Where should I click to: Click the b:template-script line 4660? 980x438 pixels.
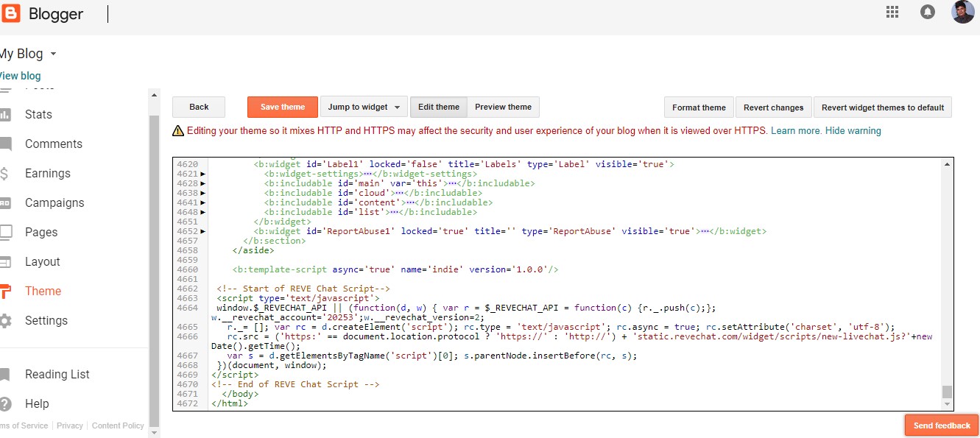[x=395, y=269]
